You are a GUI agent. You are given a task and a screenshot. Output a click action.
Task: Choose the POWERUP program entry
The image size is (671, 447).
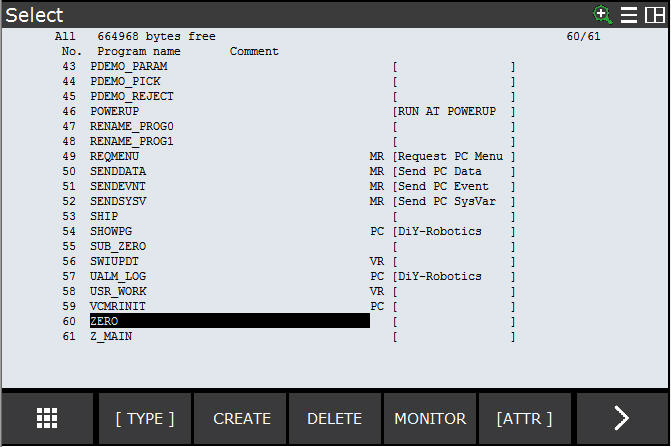115,111
